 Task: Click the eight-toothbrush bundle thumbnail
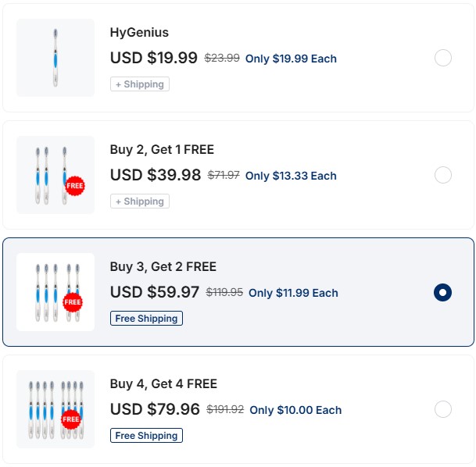click(55, 409)
